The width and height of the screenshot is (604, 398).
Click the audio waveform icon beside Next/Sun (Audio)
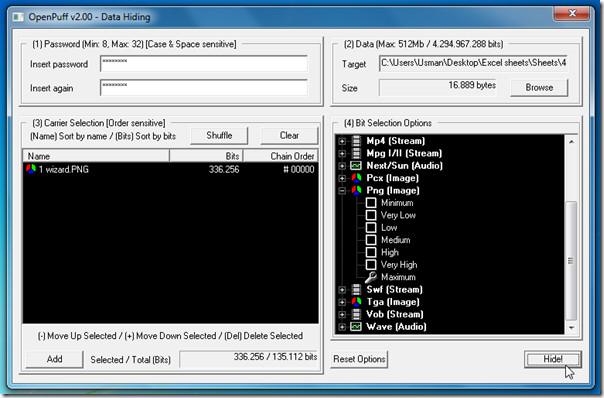pyautogui.click(x=356, y=166)
